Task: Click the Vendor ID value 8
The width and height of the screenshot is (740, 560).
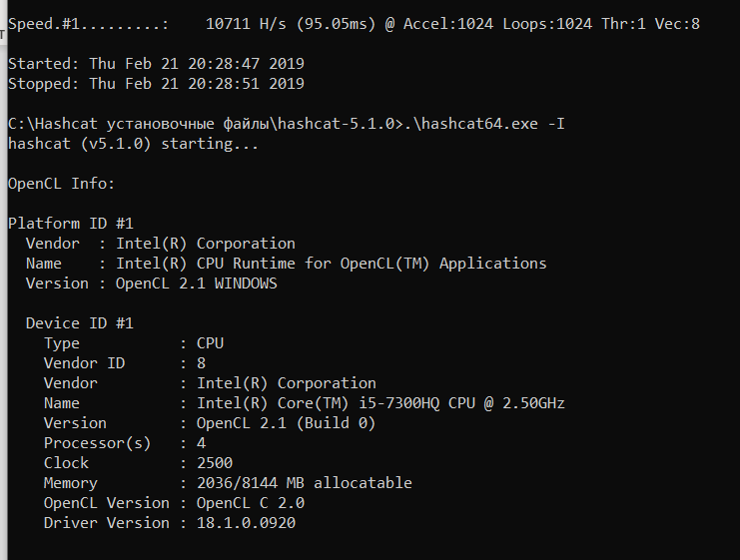Action: point(201,363)
